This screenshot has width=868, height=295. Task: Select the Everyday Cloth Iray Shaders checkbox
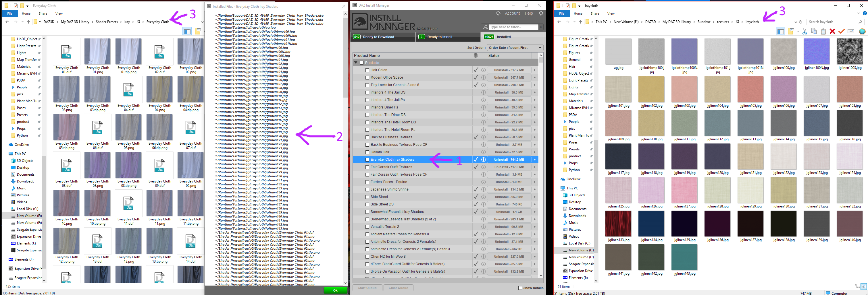pyautogui.click(x=367, y=160)
